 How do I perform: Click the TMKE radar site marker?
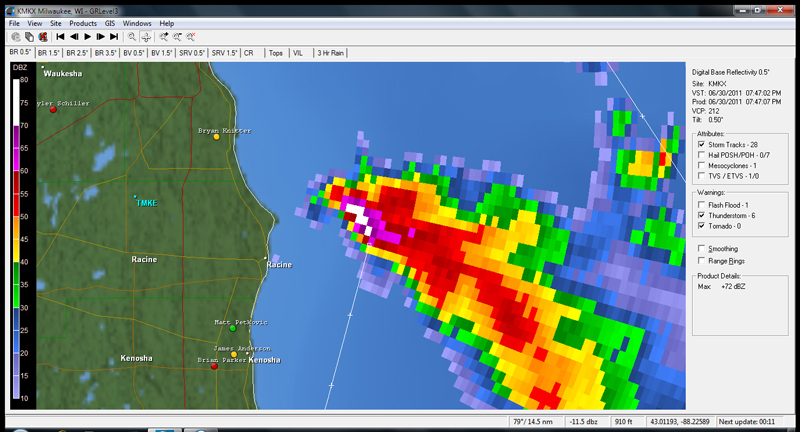pyautogui.click(x=135, y=196)
